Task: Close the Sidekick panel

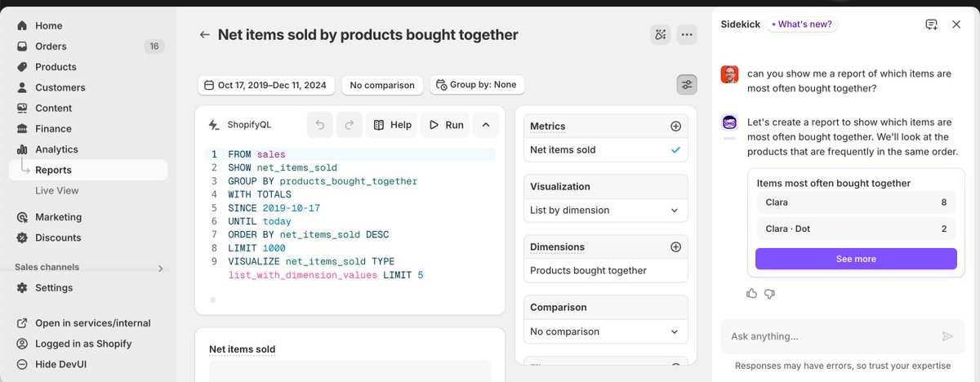Action: 956,24
